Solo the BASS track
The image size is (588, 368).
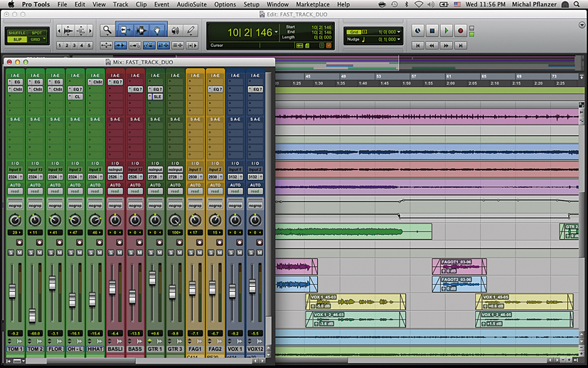[131, 253]
